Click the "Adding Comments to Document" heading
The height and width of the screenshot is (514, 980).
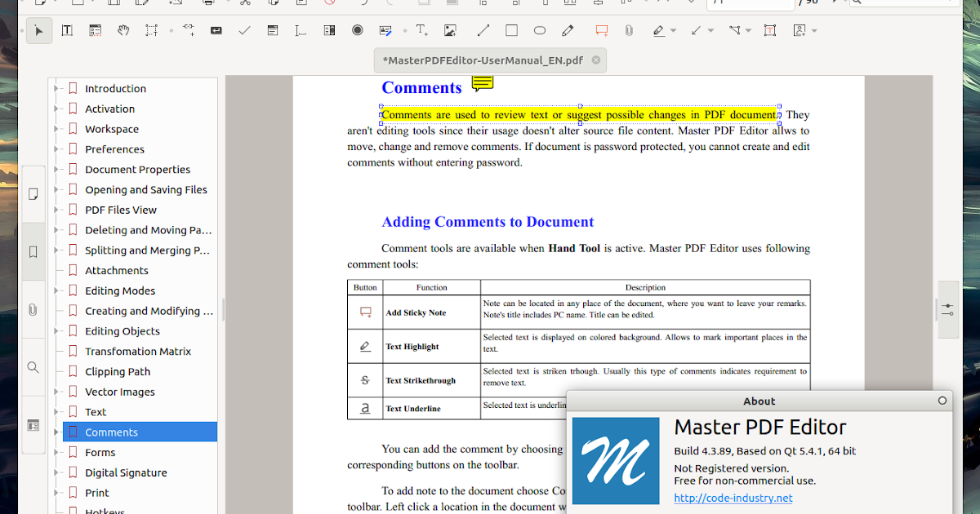tap(488, 222)
